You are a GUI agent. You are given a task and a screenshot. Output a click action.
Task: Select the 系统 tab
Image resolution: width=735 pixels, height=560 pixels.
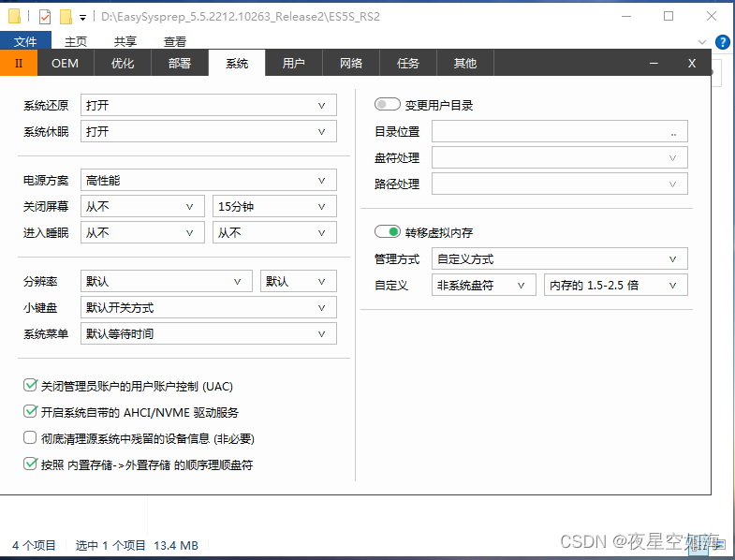click(x=237, y=63)
